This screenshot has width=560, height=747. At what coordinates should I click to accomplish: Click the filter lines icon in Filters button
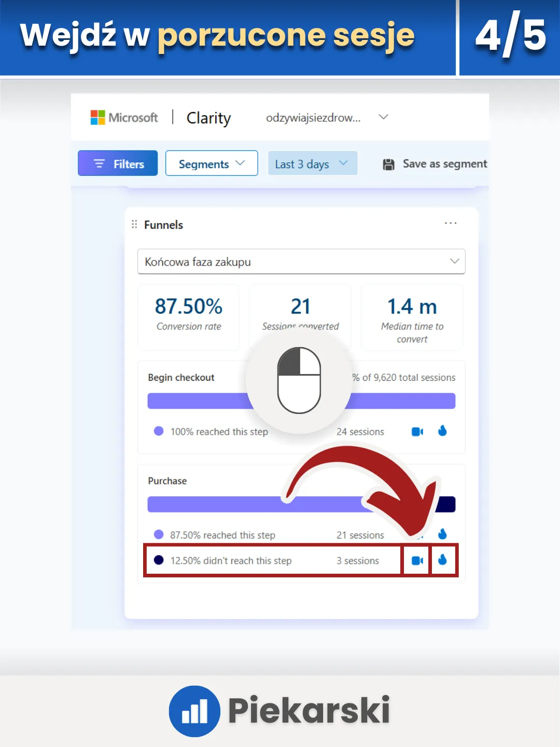tap(99, 163)
